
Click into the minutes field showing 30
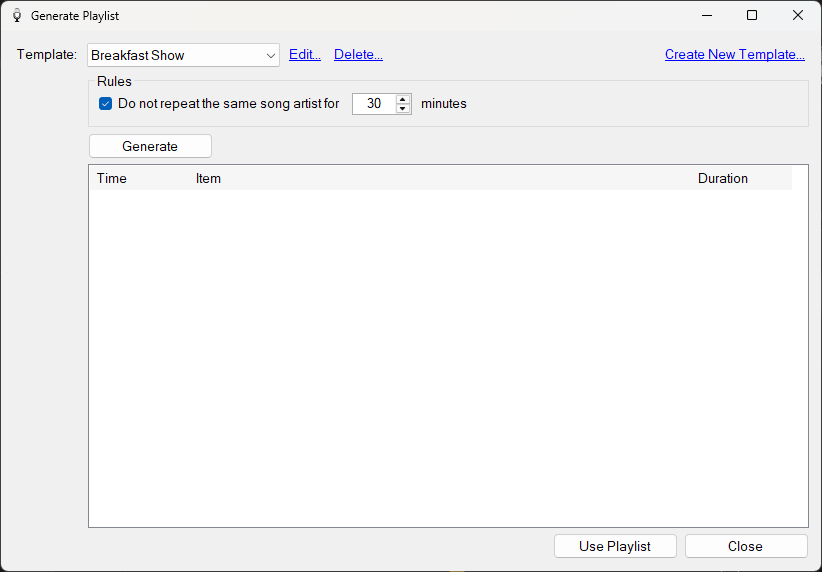(x=374, y=104)
